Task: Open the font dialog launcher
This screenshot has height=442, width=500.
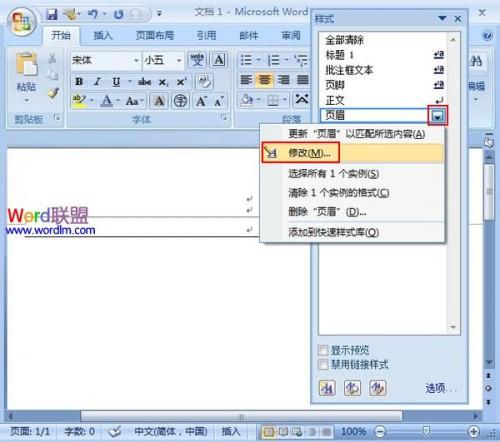Action: [223, 117]
